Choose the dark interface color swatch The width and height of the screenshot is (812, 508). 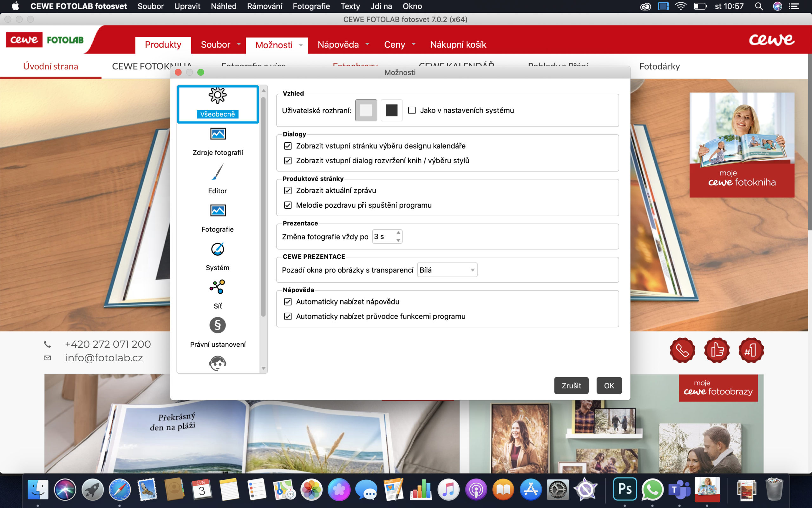pyautogui.click(x=391, y=110)
